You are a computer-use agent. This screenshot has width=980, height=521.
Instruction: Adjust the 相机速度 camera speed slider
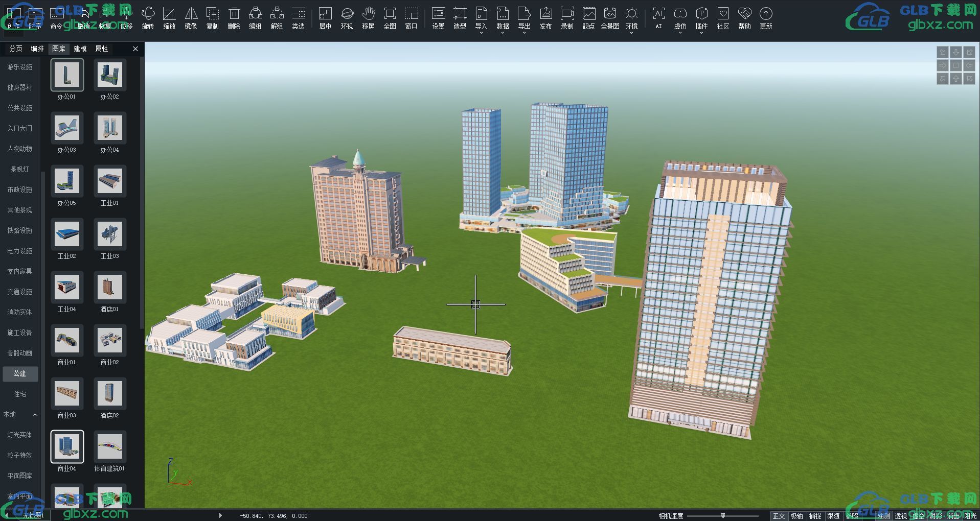[723, 515]
